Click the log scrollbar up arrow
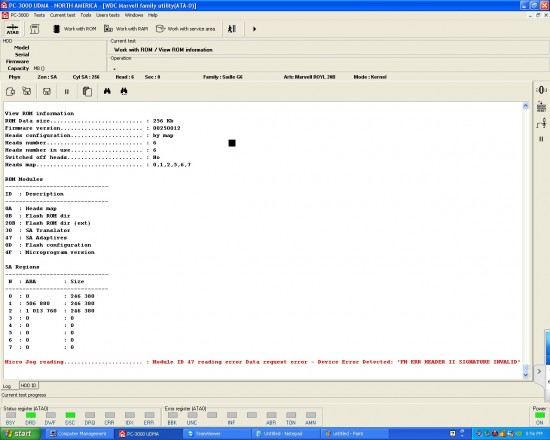This screenshot has width=550, height=440. click(x=525, y=106)
